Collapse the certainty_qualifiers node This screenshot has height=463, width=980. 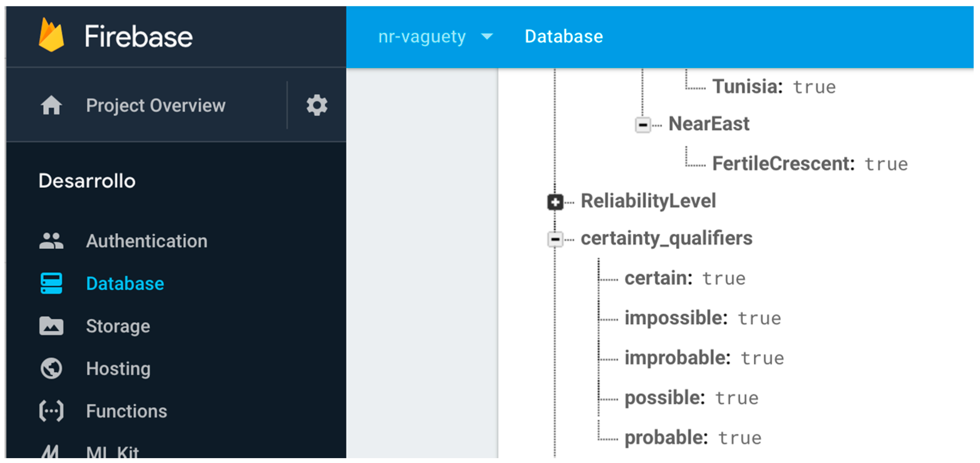(x=555, y=239)
